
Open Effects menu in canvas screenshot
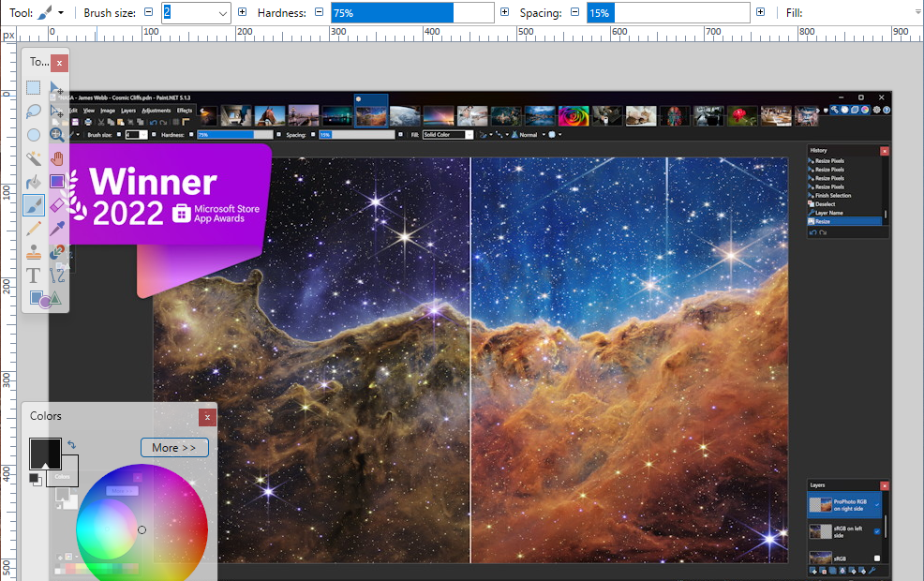[x=185, y=111]
